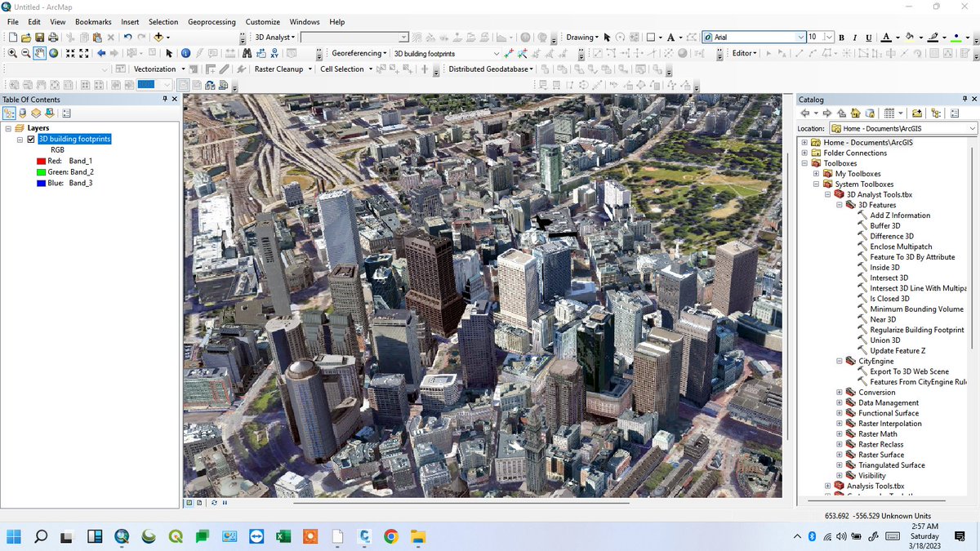Select the Zoom In tool

coord(13,53)
